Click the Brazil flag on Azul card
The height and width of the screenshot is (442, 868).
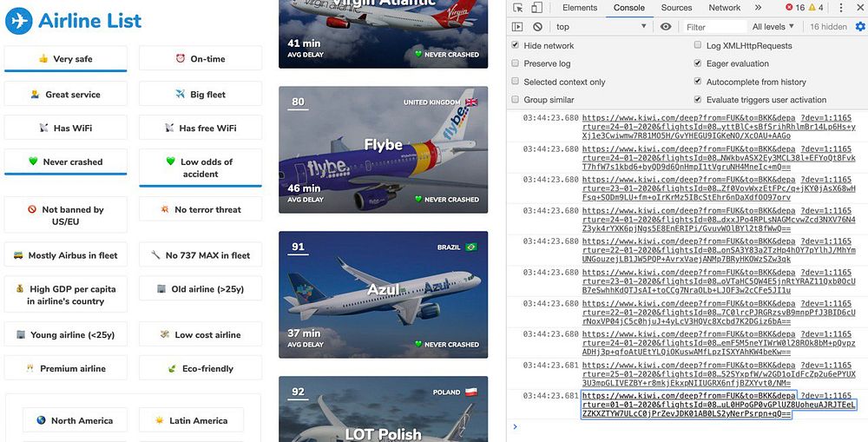471,247
